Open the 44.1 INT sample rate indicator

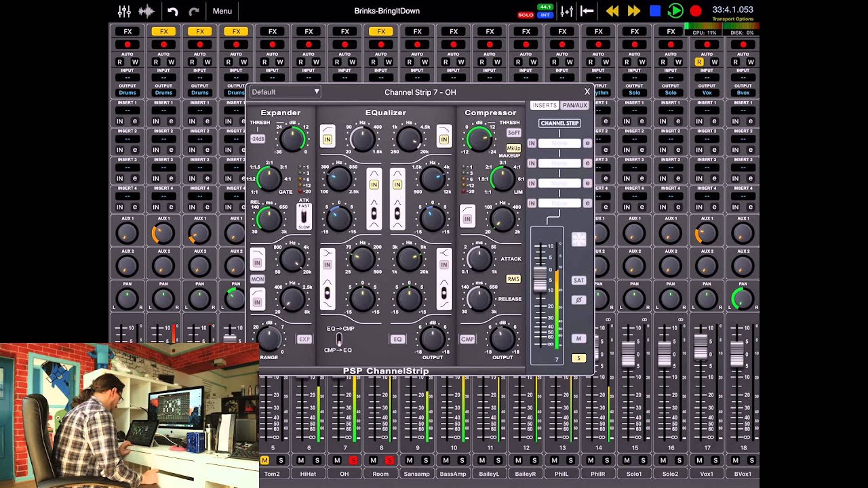(x=545, y=10)
